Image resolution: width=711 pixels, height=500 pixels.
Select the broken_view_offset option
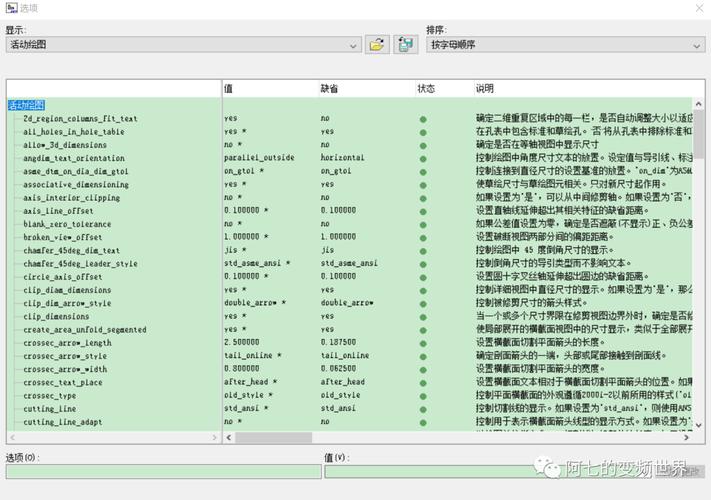pos(63,237)
